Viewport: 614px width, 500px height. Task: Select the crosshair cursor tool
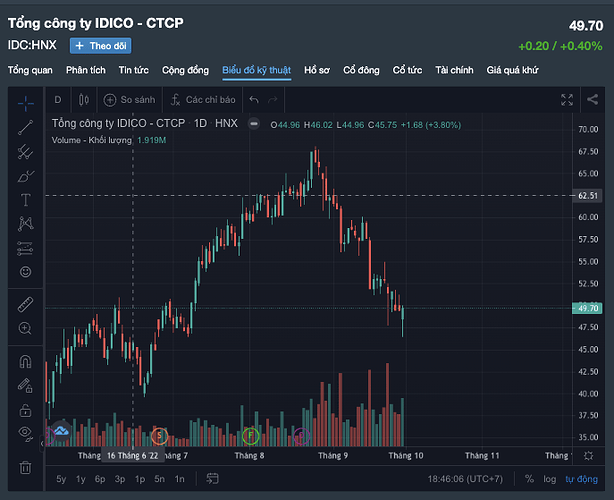(25, 103)
